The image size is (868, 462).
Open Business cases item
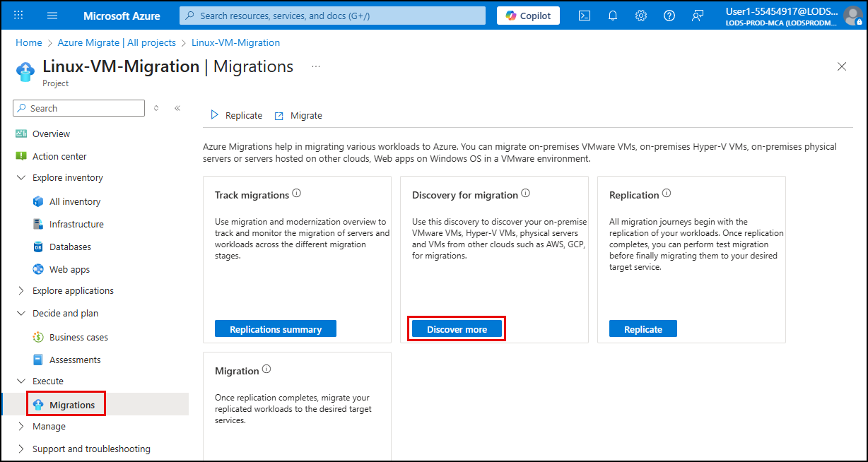[x=78, y=337]
